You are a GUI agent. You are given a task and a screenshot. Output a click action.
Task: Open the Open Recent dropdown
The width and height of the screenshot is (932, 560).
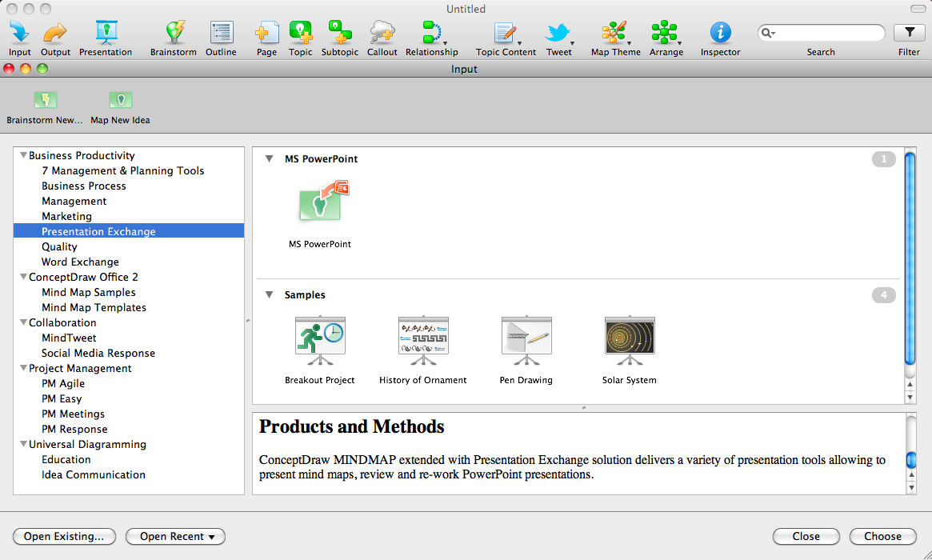click(175, 536)
